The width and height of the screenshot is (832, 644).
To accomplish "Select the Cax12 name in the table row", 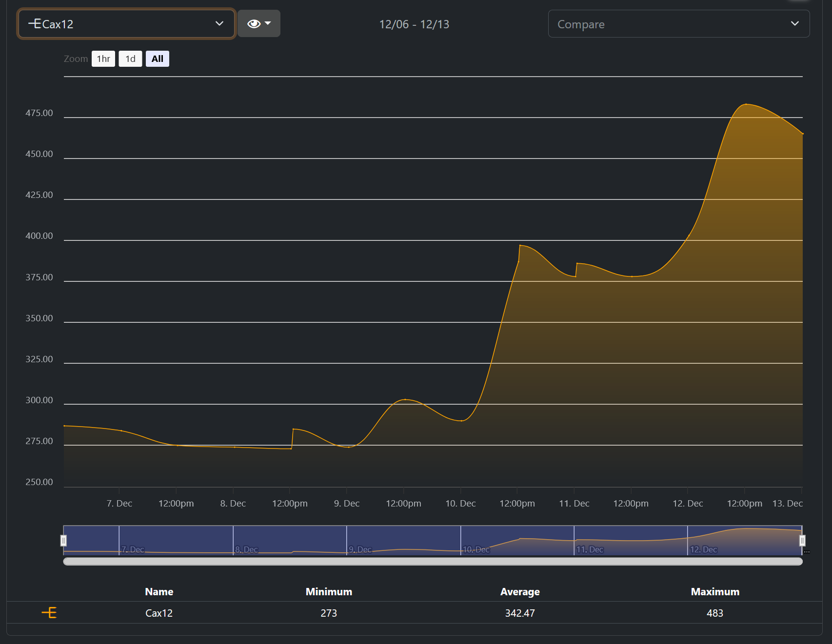I will pyautogui.click(x=159, y=613).
